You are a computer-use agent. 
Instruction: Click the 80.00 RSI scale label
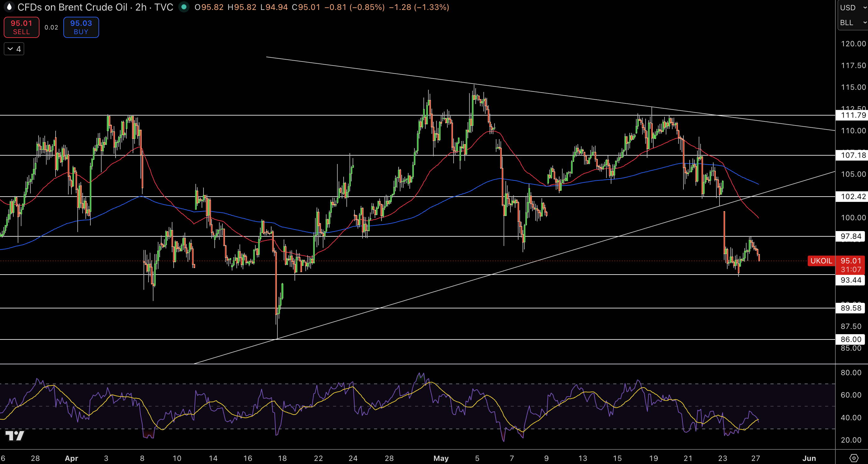coord(851,373)
